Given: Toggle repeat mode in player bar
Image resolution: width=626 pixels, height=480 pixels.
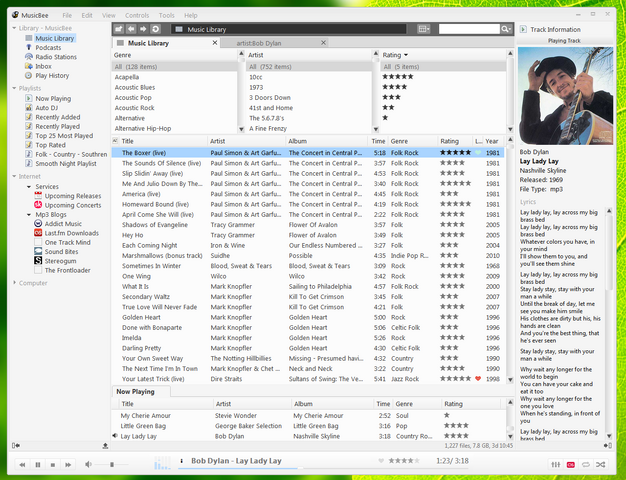Looking at the screenshot, I should [586, 464].
